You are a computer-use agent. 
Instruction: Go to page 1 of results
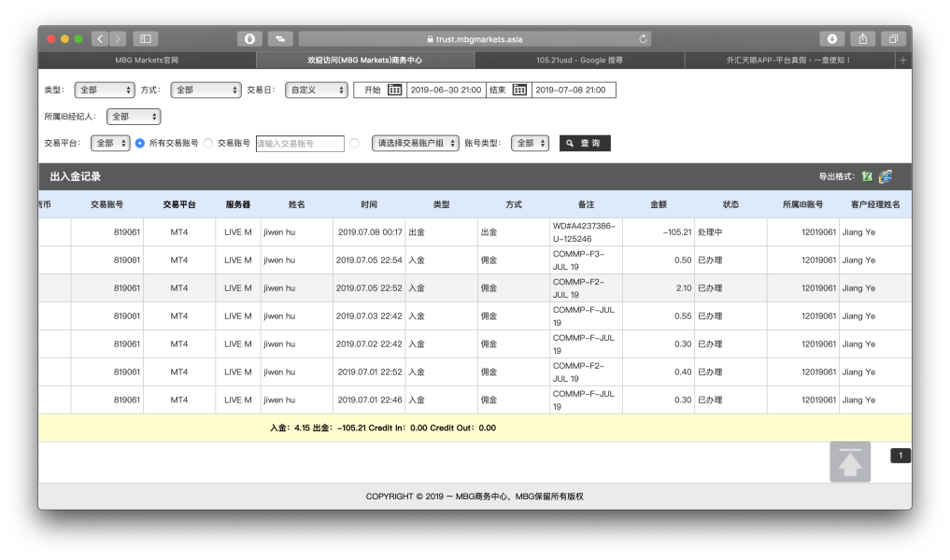(900, 455)
